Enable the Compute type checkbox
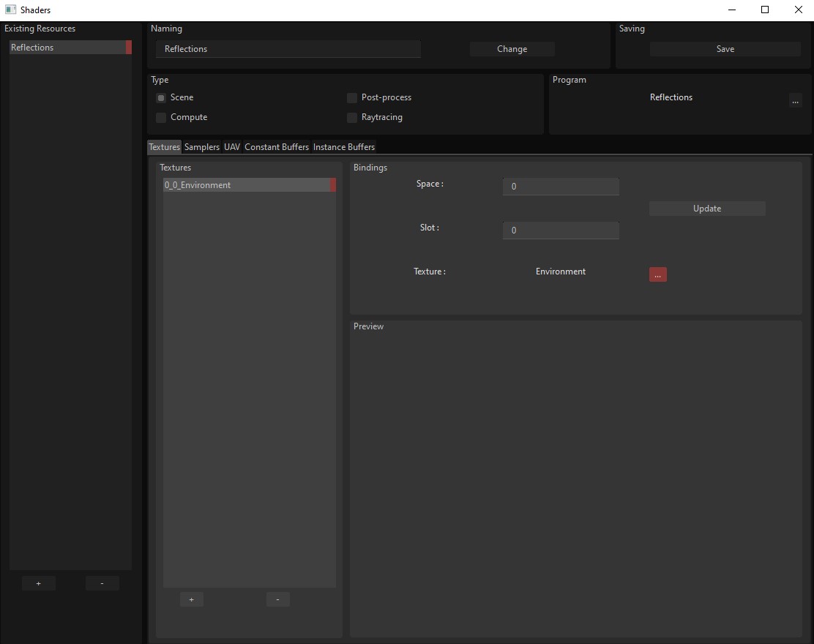 coord(161,117)
